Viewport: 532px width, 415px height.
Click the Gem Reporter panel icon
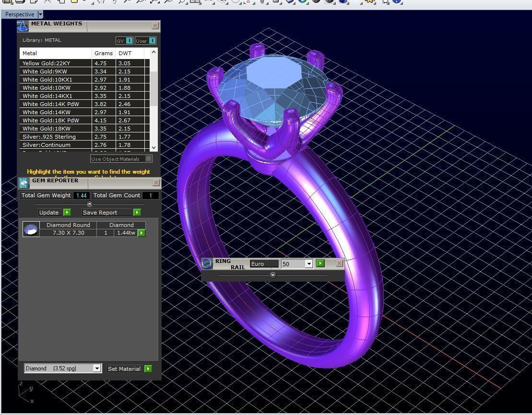24,183
